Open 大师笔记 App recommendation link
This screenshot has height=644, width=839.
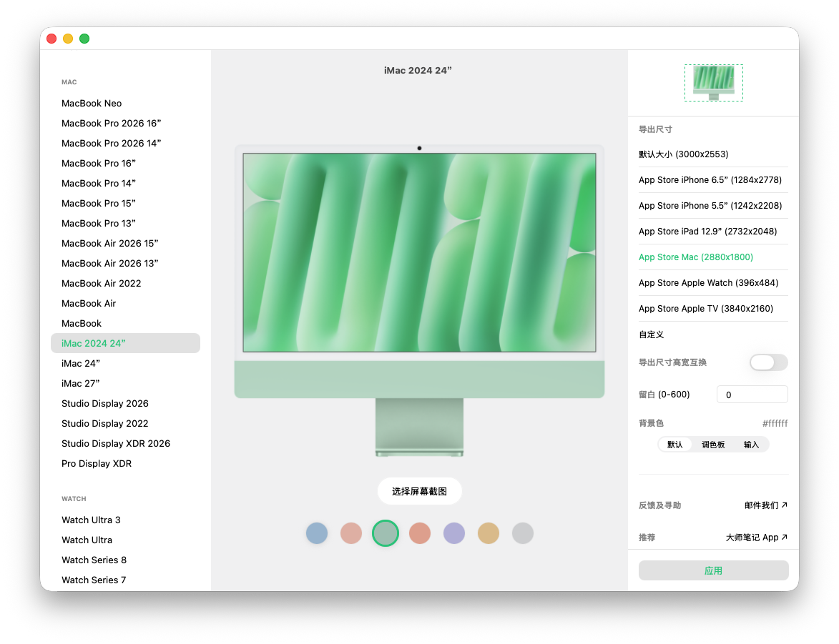[x=757, y=538]
